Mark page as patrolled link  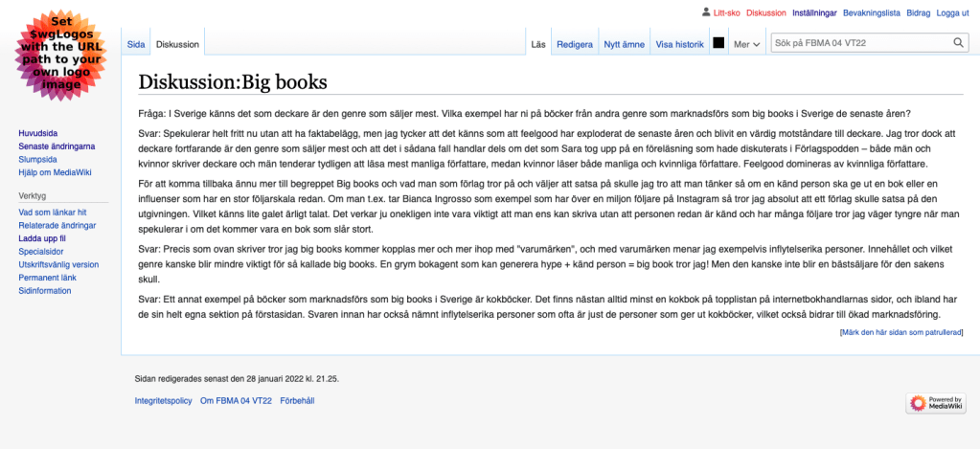pyautogui.click(x=900, y=332)
